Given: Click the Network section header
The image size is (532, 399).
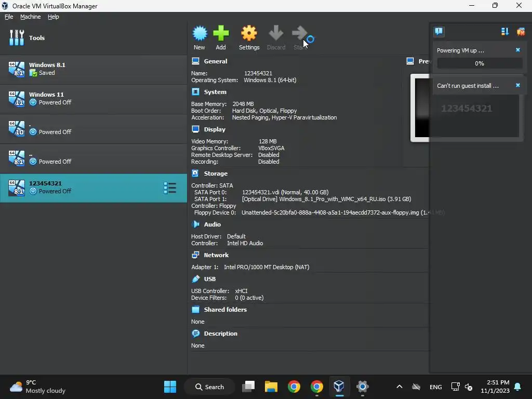Looking at the screenshot, I should tap(216, 255).
